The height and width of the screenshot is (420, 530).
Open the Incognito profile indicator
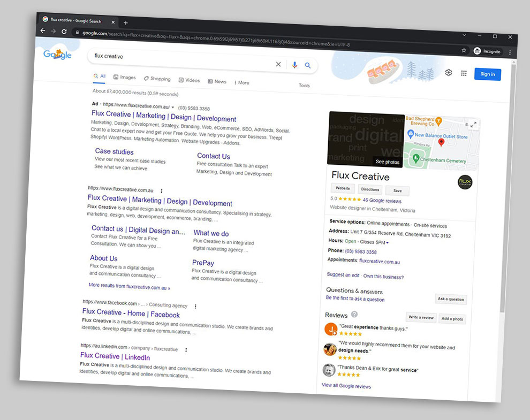(487, 51)
